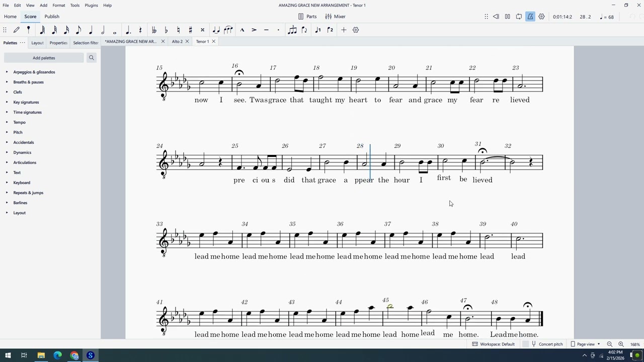Screen dimensions: 644x362
Task: Select the half note duration
Action: [103, 30]
